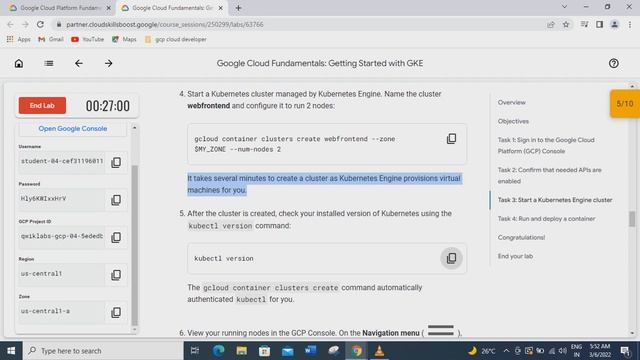640x360 pixels.
Task: Click the main page scrollbar thumb
Action: click(632, 219)
